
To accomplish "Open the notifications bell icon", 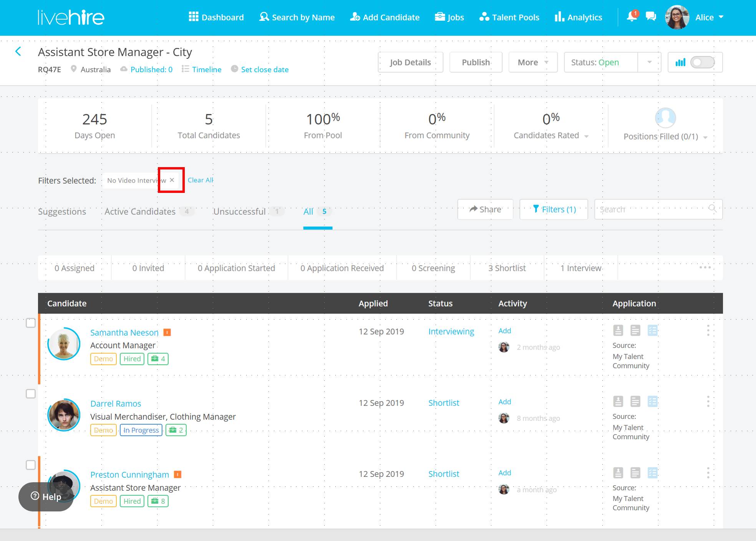I will coord(631,17).
